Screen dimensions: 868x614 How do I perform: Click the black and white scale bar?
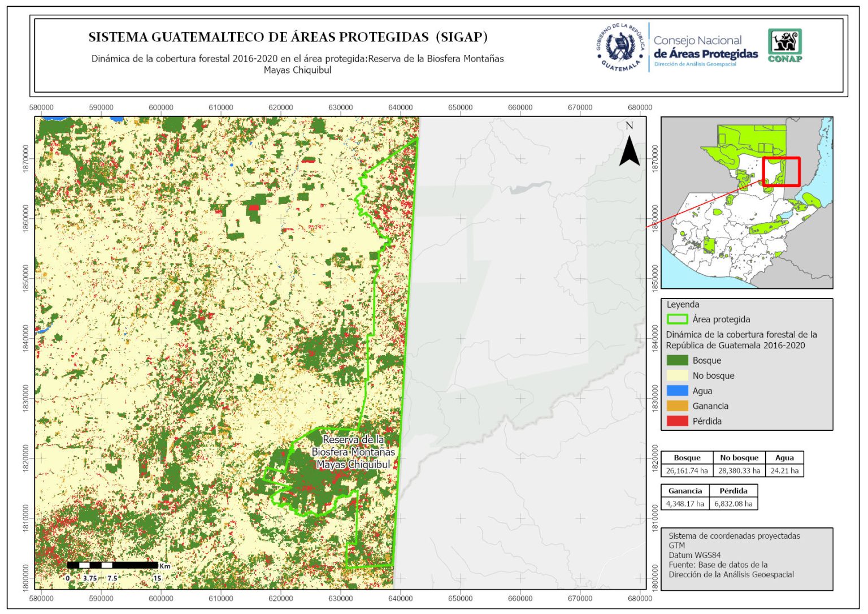pos(112,565)
